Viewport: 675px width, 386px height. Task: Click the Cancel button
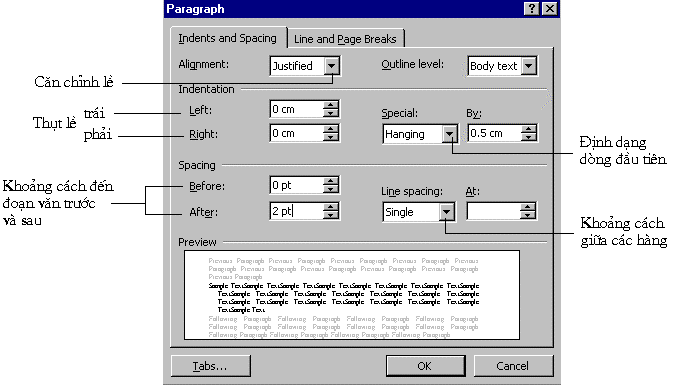pyautogui.click(x=512, y=366)
